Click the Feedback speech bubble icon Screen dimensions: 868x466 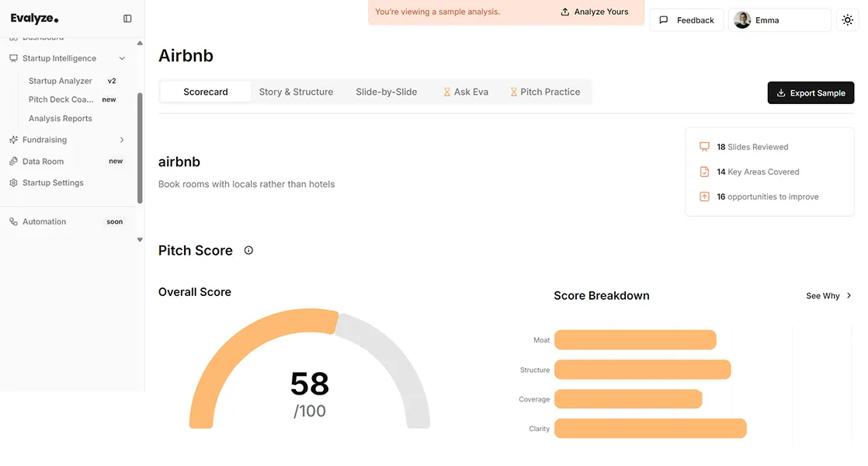tap(663, 20)
